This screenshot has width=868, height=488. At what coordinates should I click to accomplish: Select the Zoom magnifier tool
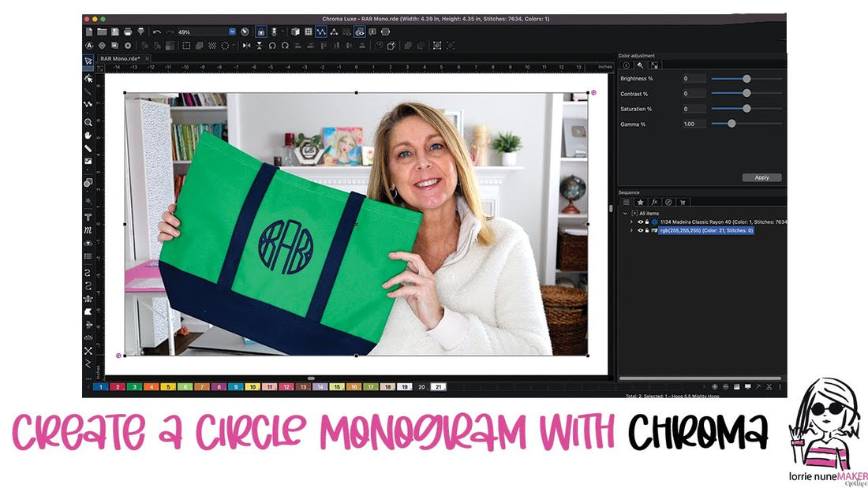pyautogui.click(x=88, y=123)
